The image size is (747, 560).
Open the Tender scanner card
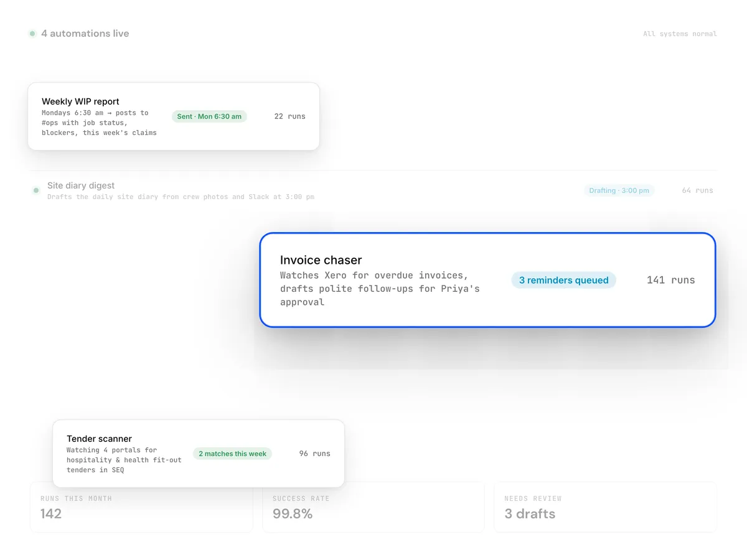[199, 454]
